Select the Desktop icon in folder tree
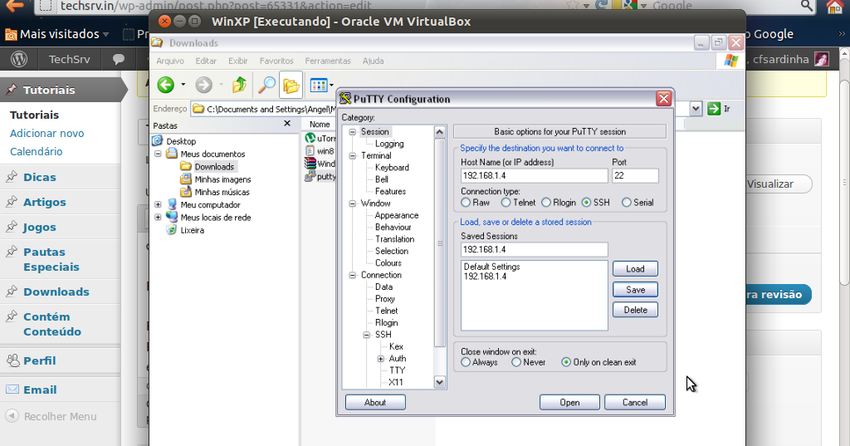The width and height of the screenshot is (850, 446). point(157,141)
